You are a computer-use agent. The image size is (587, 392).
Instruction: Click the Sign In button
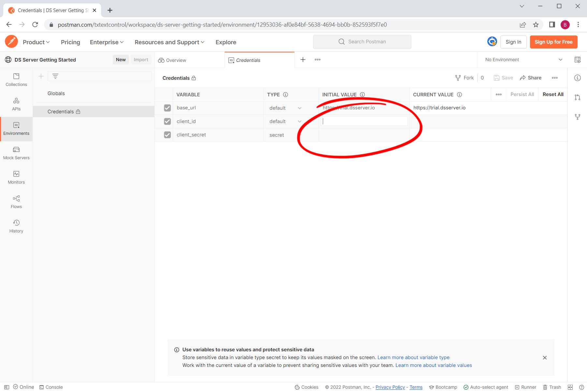pyautogui.click(x=513, y=42)
